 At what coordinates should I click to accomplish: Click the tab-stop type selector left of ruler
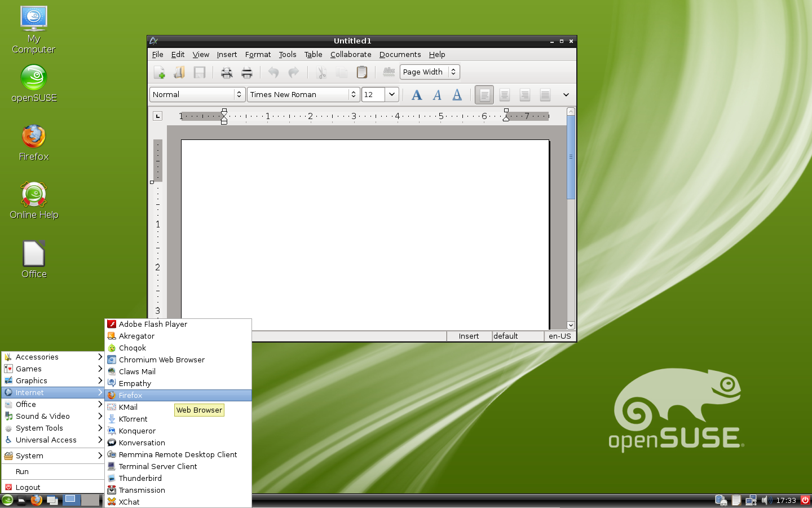point(158,116)
